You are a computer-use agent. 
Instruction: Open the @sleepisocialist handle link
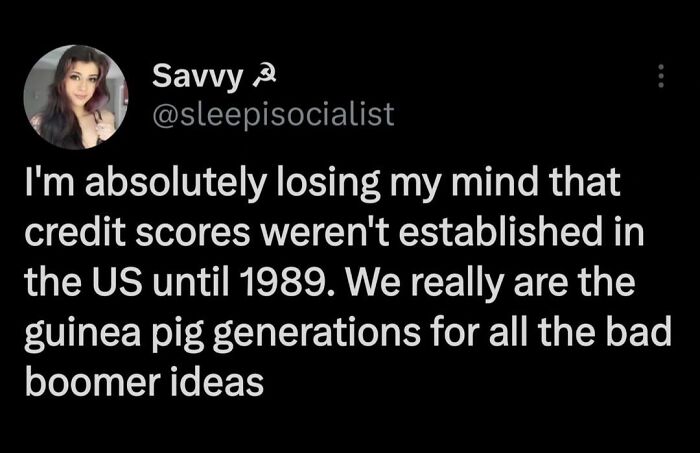coord(273,115)
